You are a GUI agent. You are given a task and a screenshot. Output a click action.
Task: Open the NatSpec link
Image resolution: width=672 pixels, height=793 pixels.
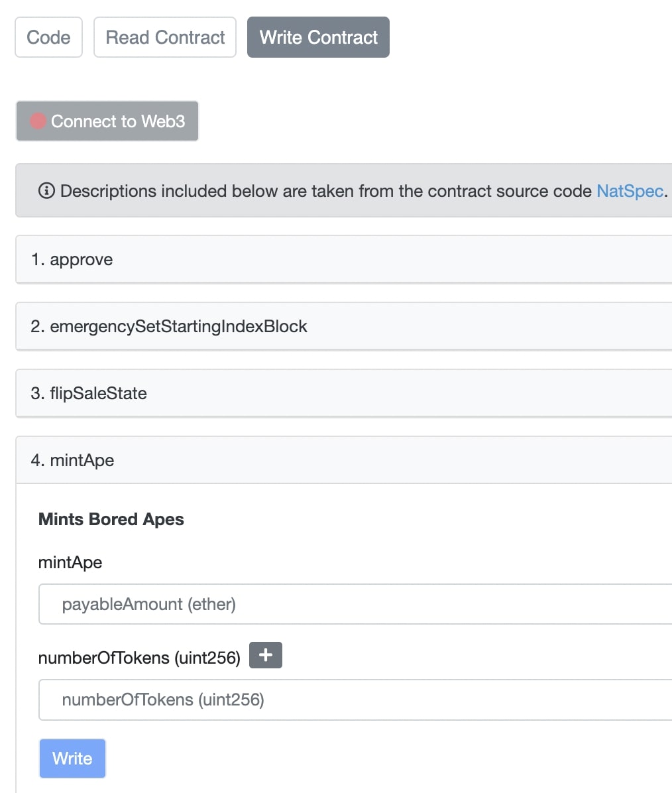pos(630,191)
